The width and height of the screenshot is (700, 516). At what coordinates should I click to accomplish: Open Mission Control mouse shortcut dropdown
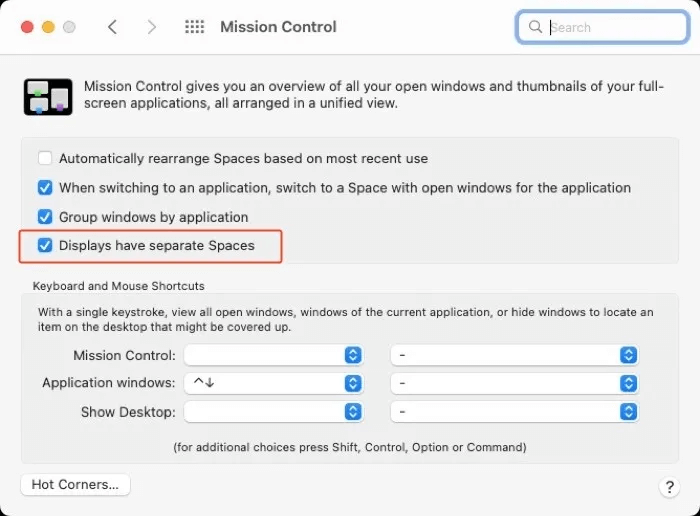(514, 355)
